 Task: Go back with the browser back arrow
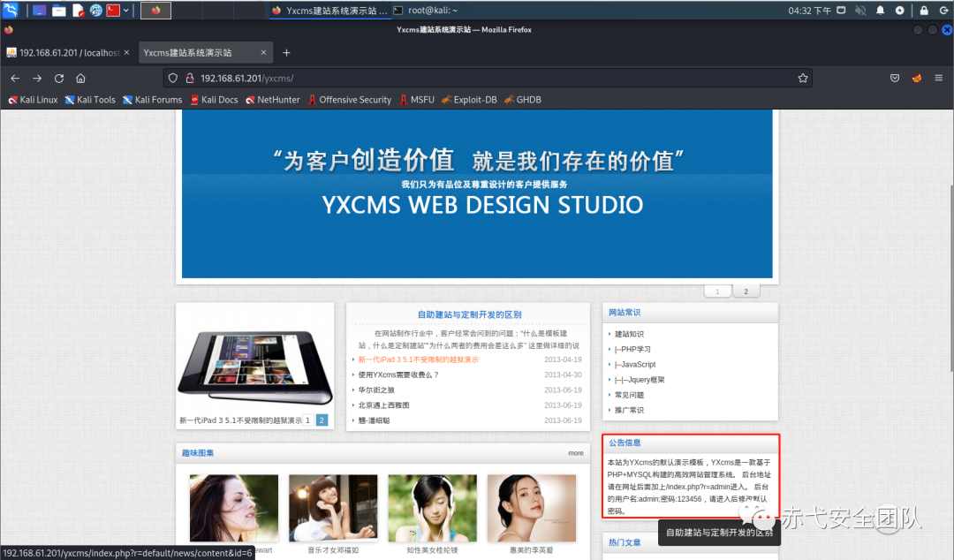coord(15,78)
